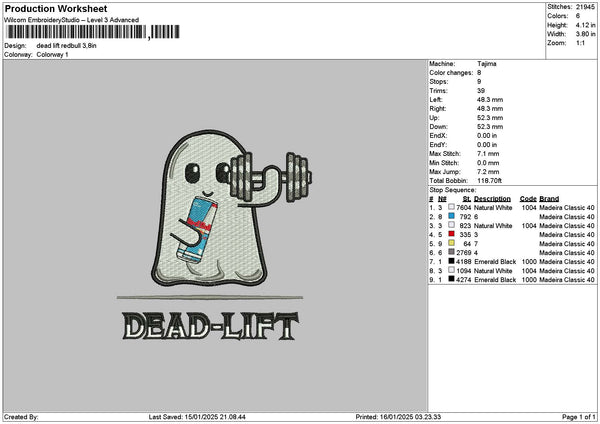Click the red swatch in stop row 4
Image resolution: width=600 pixels, height=424 pixels.
452,234
